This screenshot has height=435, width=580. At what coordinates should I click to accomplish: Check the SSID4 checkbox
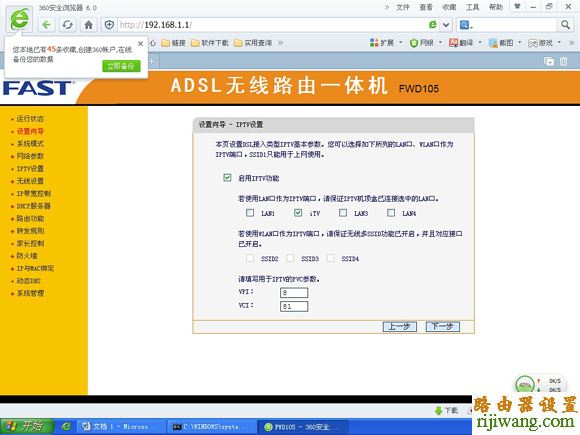(x=331, y=258)
